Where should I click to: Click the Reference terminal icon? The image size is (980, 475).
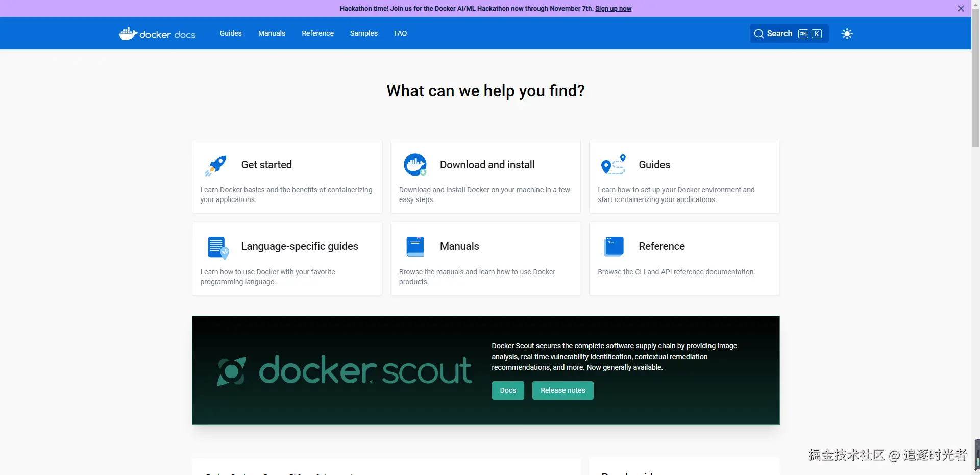point(614,246)
